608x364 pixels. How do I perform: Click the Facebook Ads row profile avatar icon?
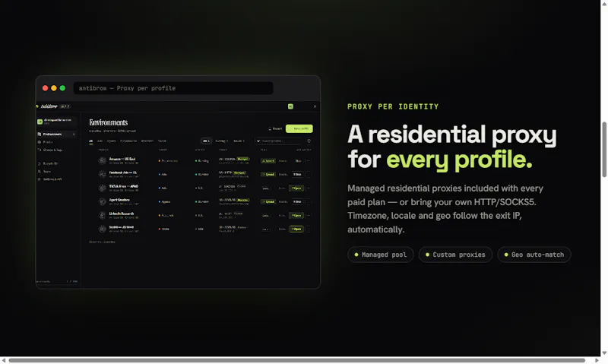[x=102, y=175]
